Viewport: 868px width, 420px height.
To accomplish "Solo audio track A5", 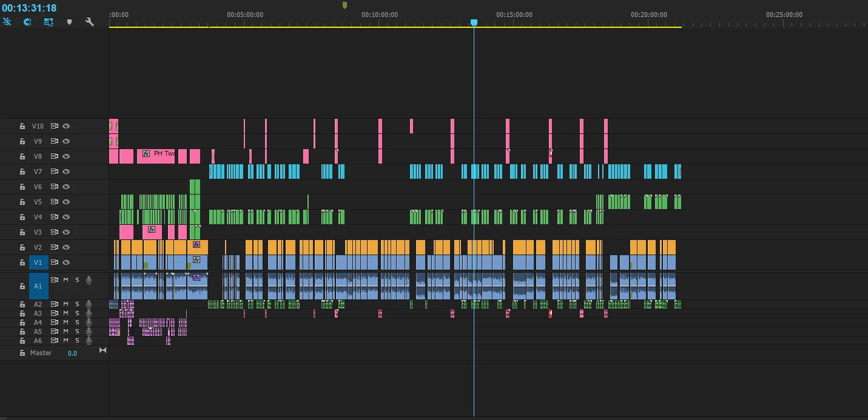I will click(77, 332).
